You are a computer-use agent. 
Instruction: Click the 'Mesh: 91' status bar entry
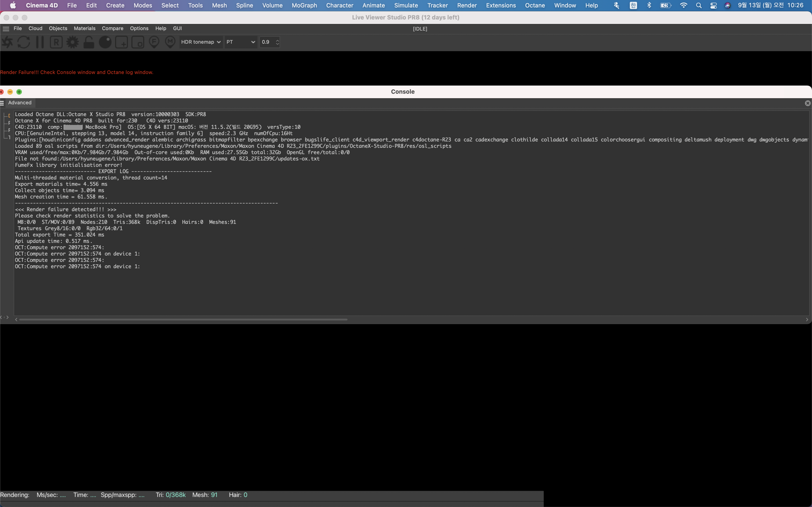tap(205, 495)
